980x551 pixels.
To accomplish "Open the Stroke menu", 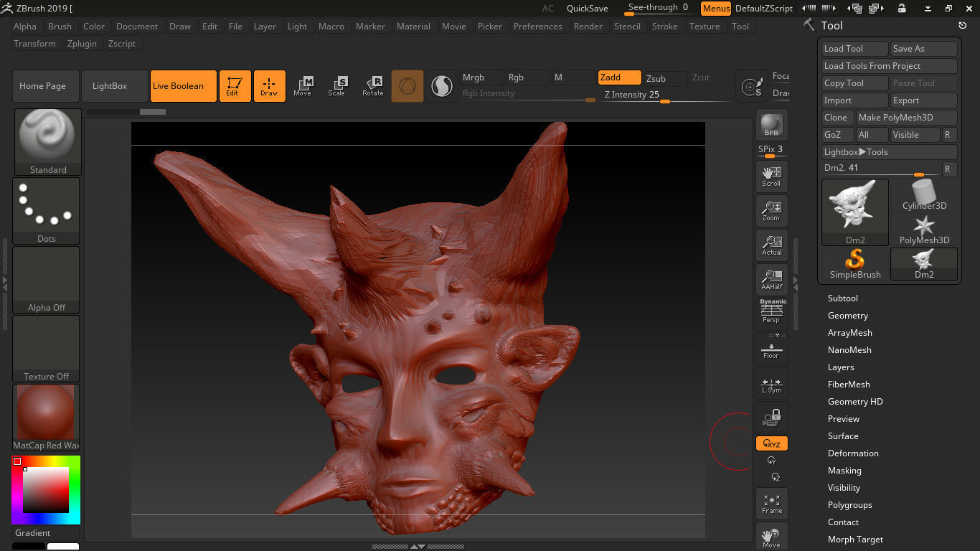I will (x=664, y=27).
